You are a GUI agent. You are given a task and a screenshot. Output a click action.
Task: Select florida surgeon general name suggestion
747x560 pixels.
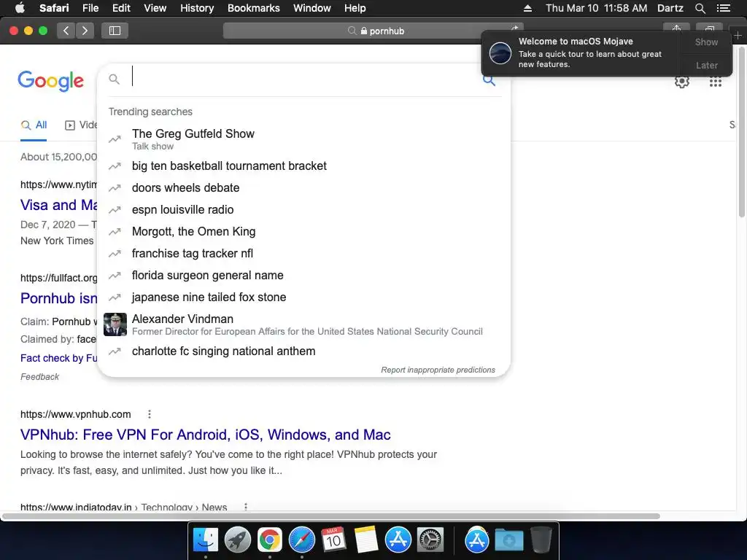pyautogui.click(x=303, y=275)
